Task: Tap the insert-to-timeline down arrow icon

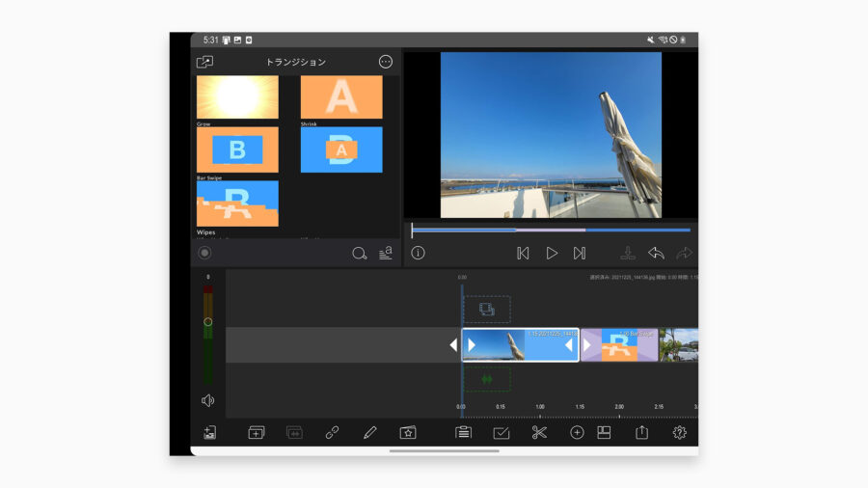Action: tap(627, 253)
